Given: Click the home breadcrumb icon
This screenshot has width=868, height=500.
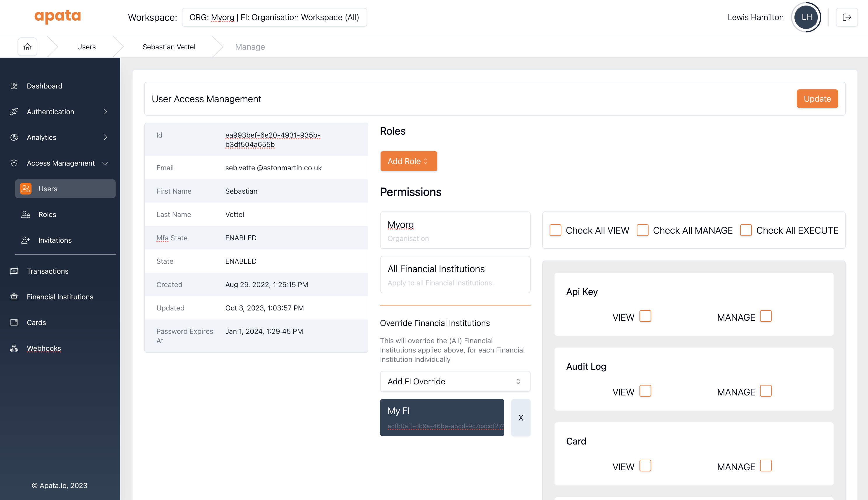Looking at the screenshot, I should (27, 47).
